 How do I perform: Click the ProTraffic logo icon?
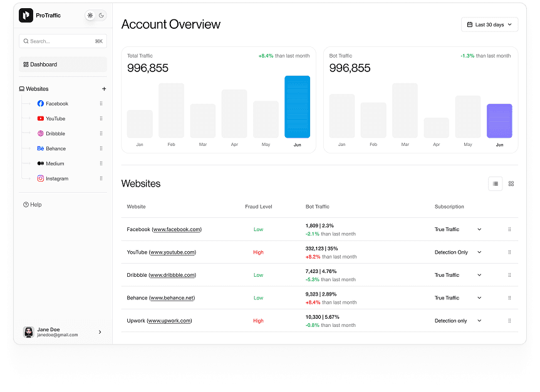coord(26,16)
